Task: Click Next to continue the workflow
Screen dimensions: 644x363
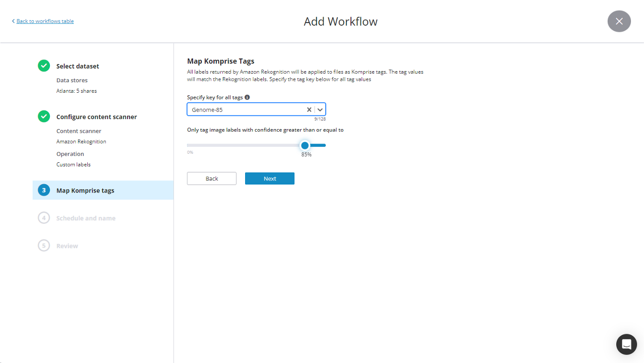Action: pos(269,178)
